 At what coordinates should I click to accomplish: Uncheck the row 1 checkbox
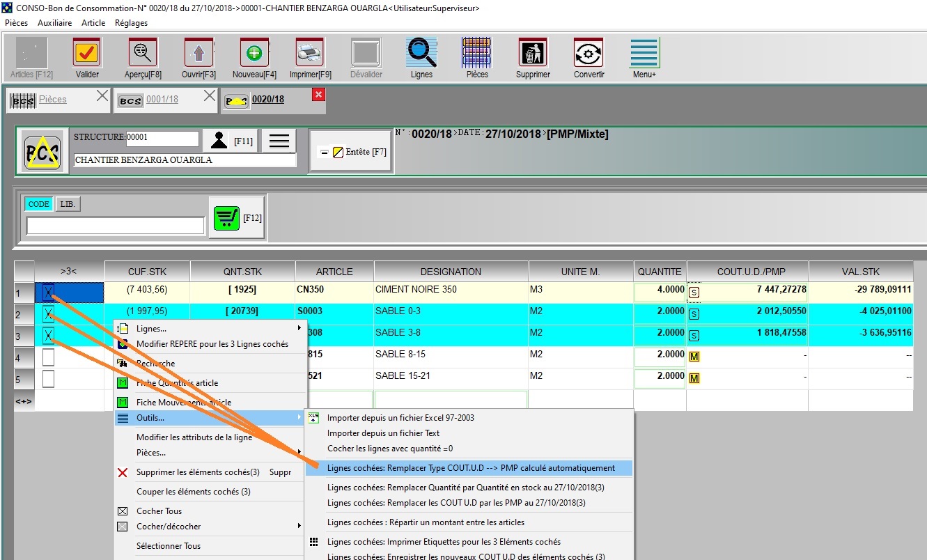pyautogui.click(x=48, y=293)
